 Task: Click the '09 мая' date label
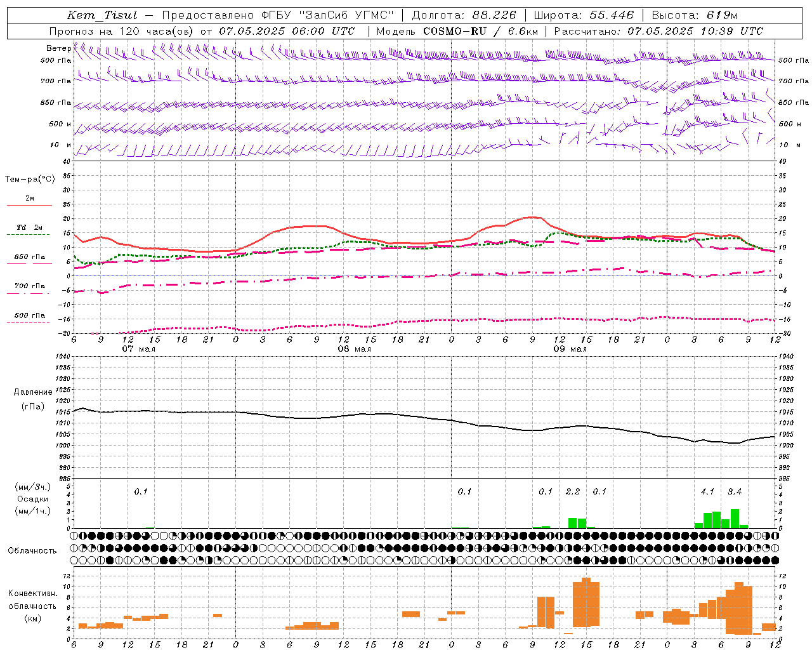pyautogui.click(x=570, y=349)
